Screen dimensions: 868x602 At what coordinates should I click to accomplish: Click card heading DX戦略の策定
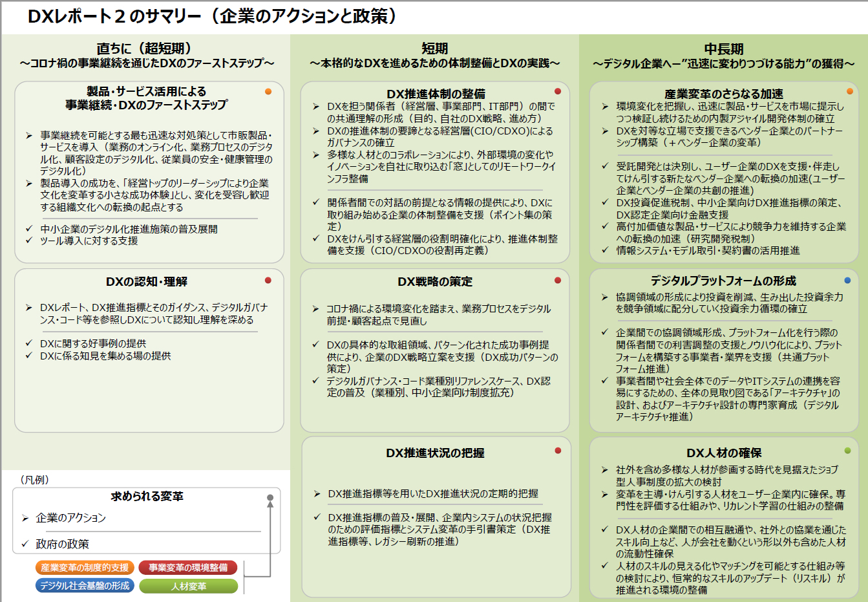click(x=435, y=282)
